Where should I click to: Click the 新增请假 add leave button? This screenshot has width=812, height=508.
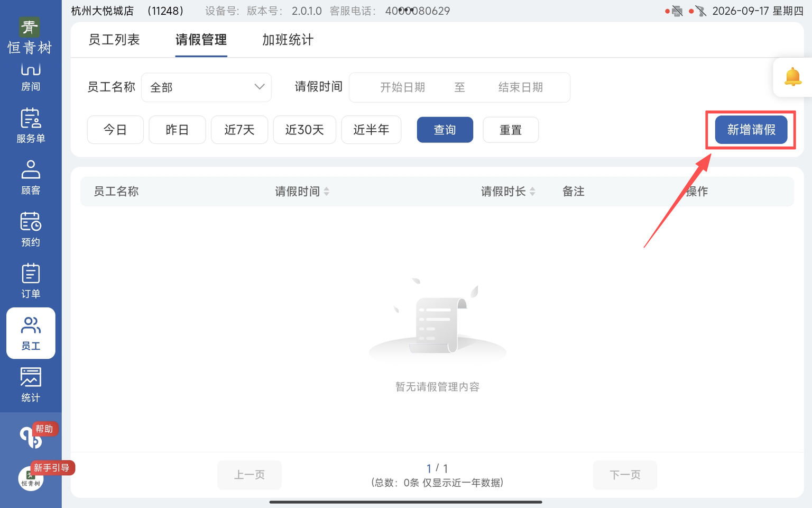tap(751, 130)
